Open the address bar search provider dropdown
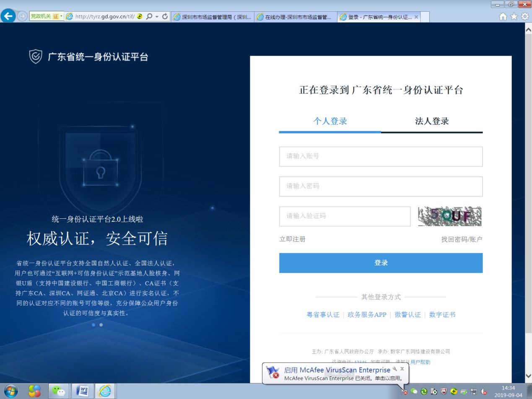The width and height of the screenshot is (532, 399). pyautogui.click(x=156, y=17)
